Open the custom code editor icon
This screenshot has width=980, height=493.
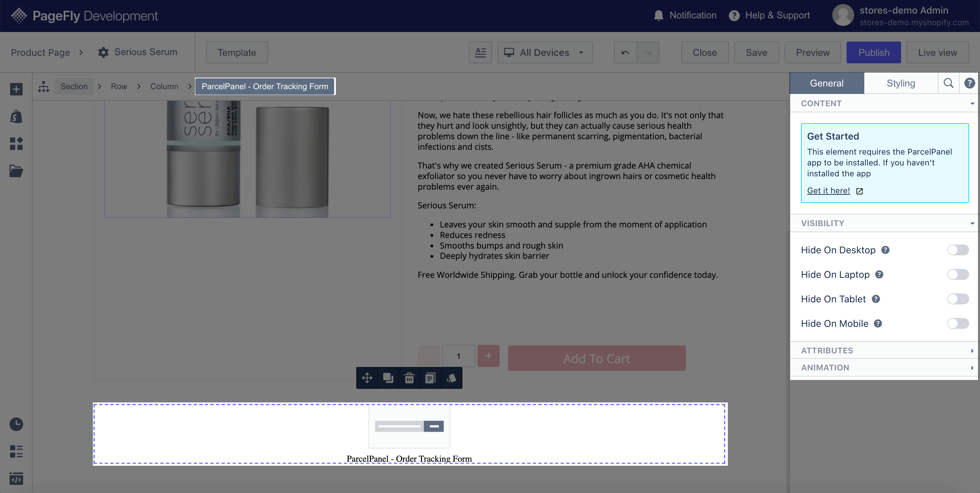[x=16, y=479]
